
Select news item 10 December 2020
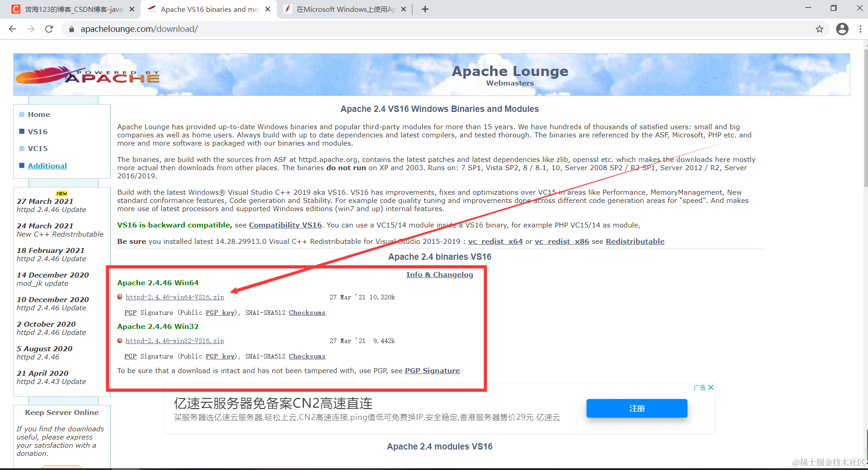(x=53, y=300)
